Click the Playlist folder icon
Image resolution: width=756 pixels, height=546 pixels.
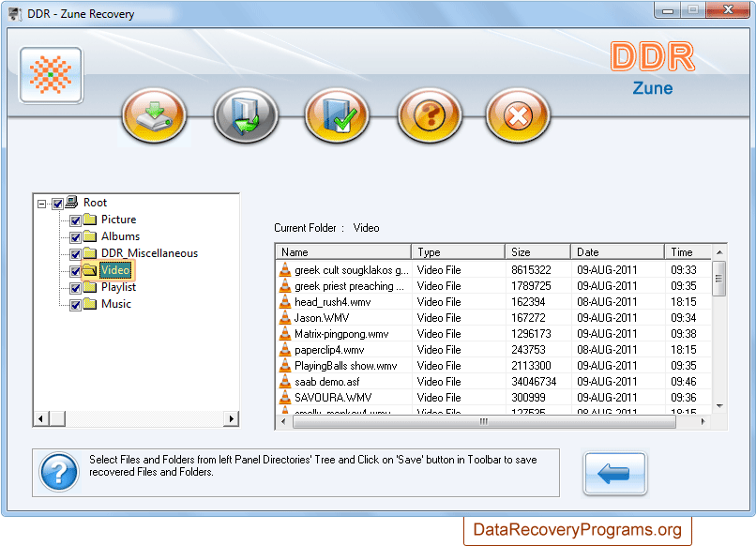click(90, 287)
